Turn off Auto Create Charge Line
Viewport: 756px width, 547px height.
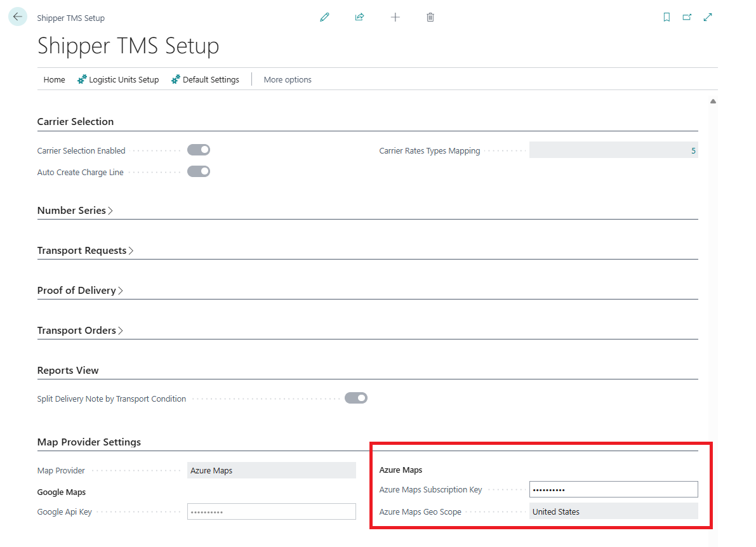click(198, 171)
